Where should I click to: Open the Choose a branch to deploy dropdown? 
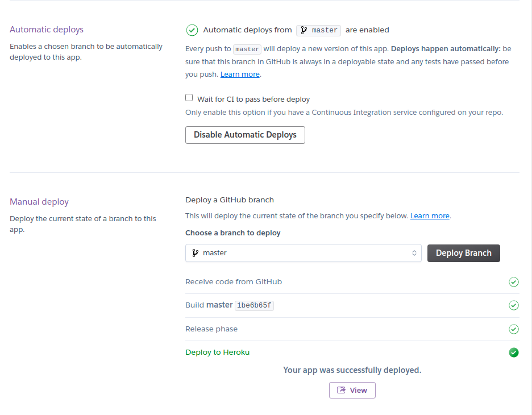coord(302,253)
